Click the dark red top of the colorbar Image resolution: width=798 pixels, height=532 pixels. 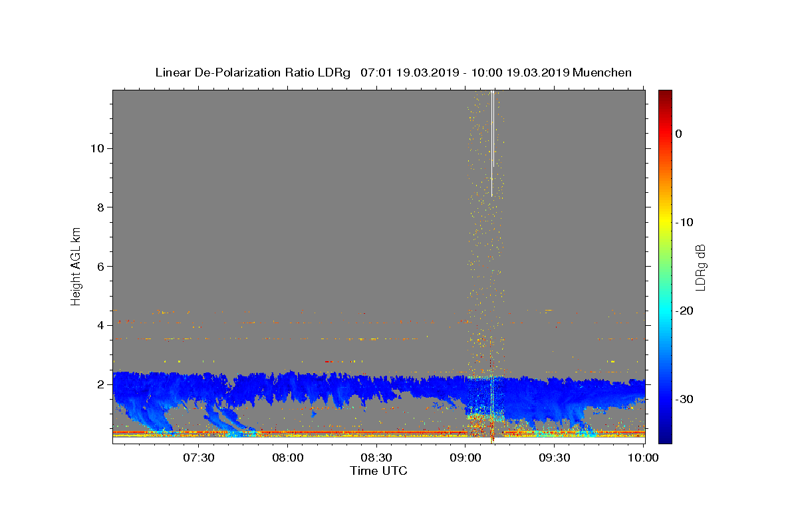pos(665,96)
